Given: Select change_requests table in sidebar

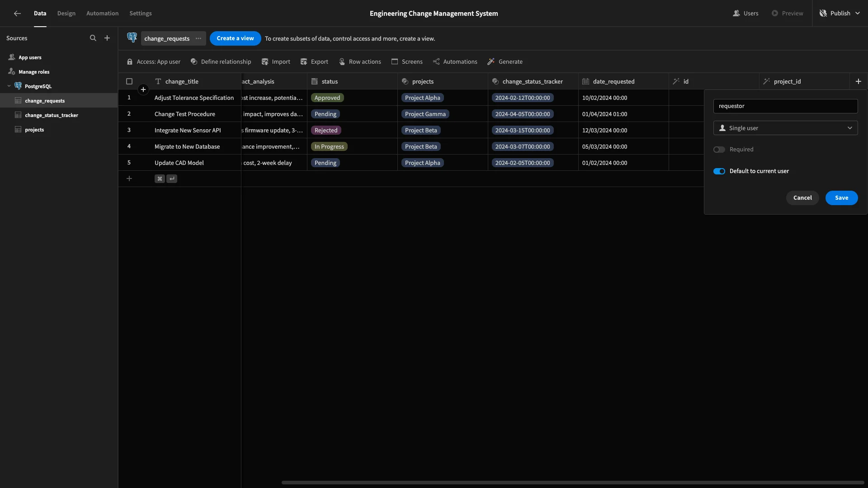Looking at the screenshot, I should tap(59, 101).
